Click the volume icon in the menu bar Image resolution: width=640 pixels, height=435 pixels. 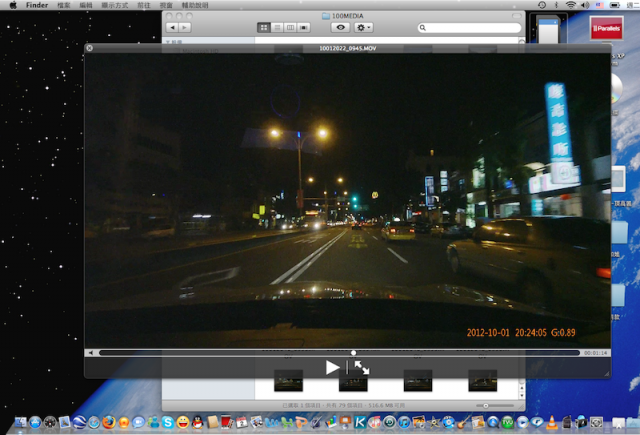585,5
